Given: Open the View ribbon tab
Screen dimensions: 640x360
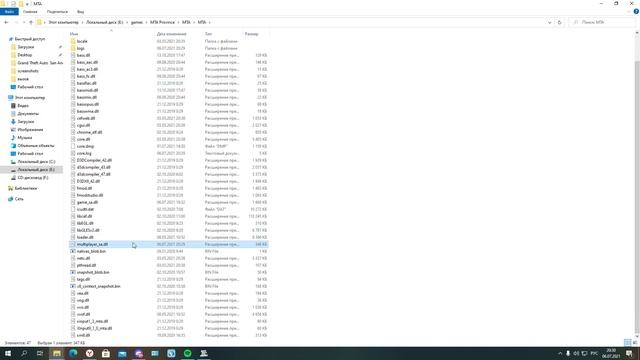Looking at the screenshot, I should [x=80, y=12].
